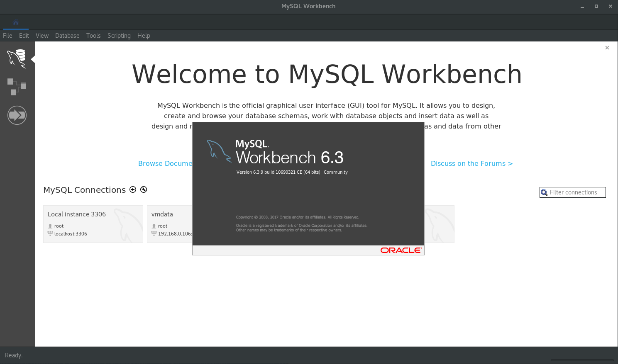Open the View menu
618x364 pixels.
coord(42,36)
